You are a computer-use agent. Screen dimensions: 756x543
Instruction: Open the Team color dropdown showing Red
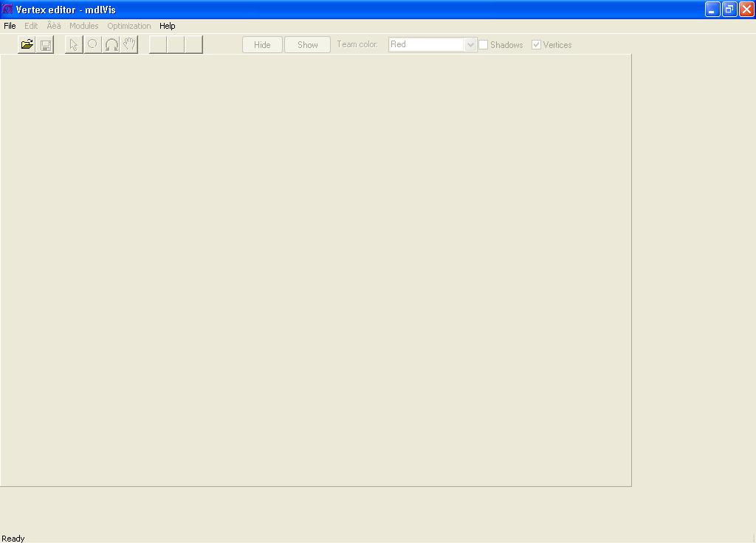433,44
